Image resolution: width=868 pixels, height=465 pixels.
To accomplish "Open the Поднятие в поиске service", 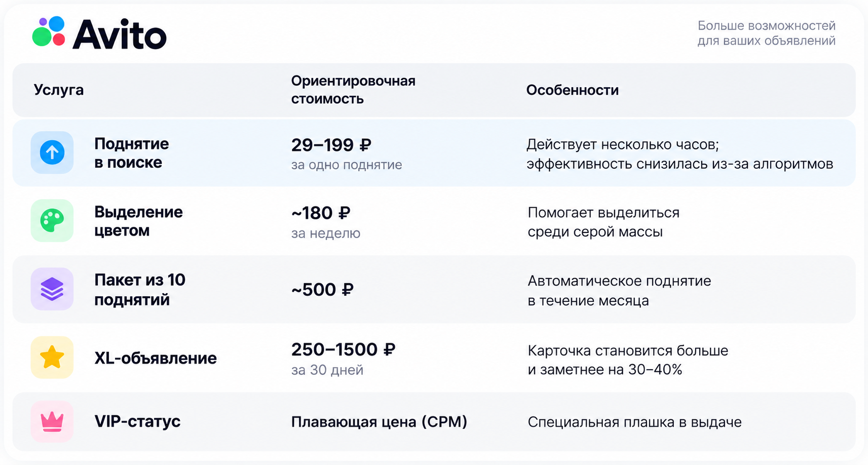I will click(131, 153).
